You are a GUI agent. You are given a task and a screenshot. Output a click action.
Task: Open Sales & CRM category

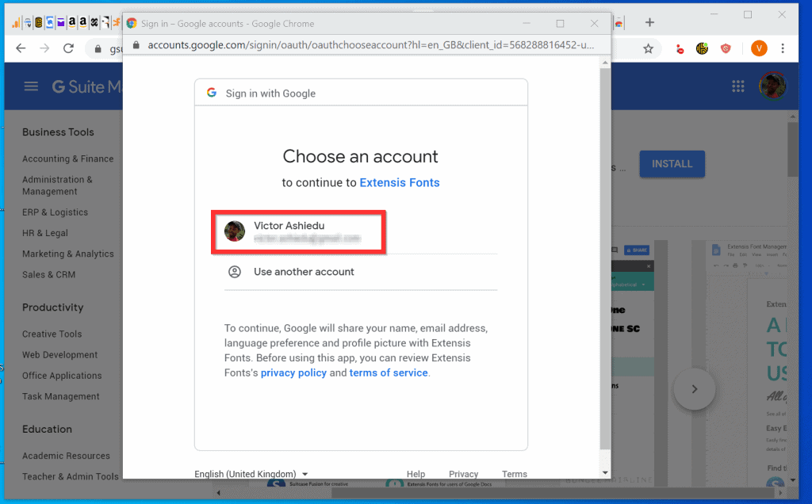point(48,274)
